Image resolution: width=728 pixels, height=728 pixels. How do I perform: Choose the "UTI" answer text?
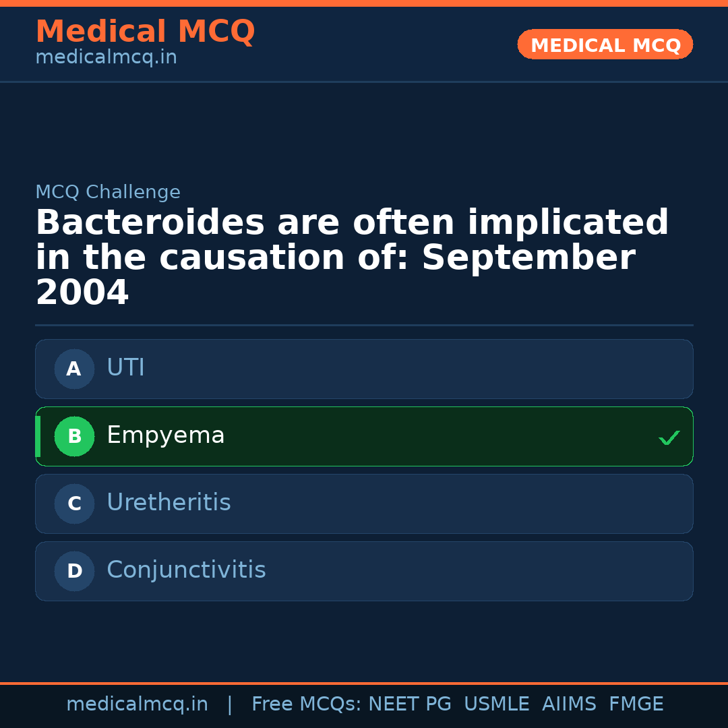pos(125,368)
